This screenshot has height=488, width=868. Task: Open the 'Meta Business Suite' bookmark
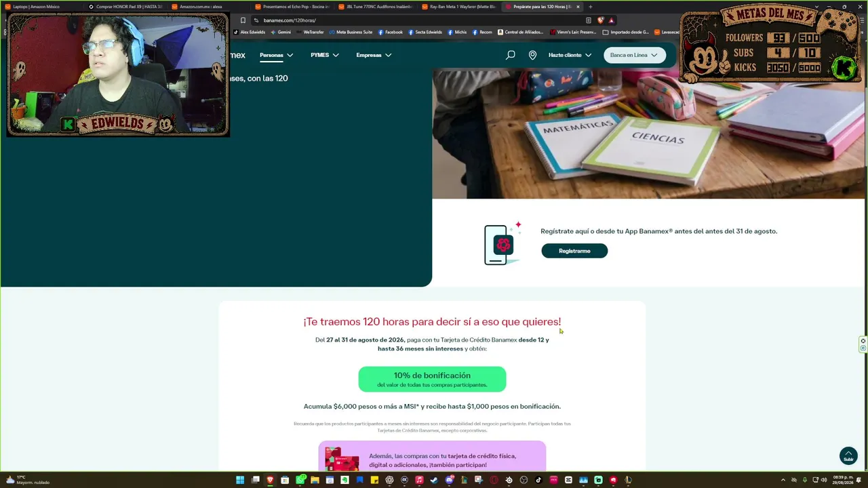(351, 32)
